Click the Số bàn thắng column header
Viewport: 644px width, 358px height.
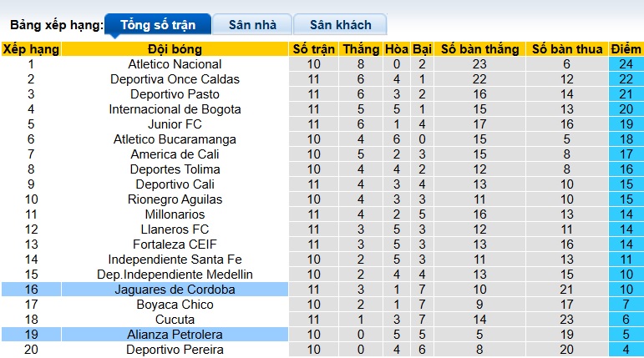pos(479,49)
